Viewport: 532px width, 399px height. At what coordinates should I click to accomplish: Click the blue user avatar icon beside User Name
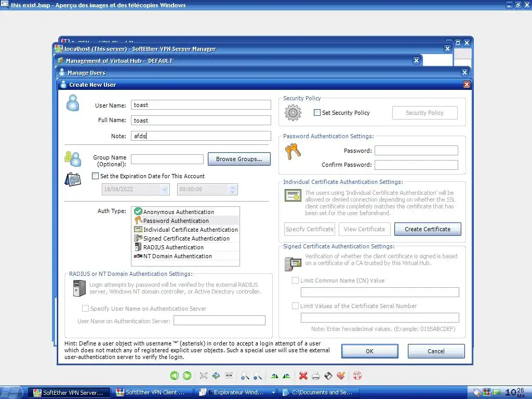73,103
